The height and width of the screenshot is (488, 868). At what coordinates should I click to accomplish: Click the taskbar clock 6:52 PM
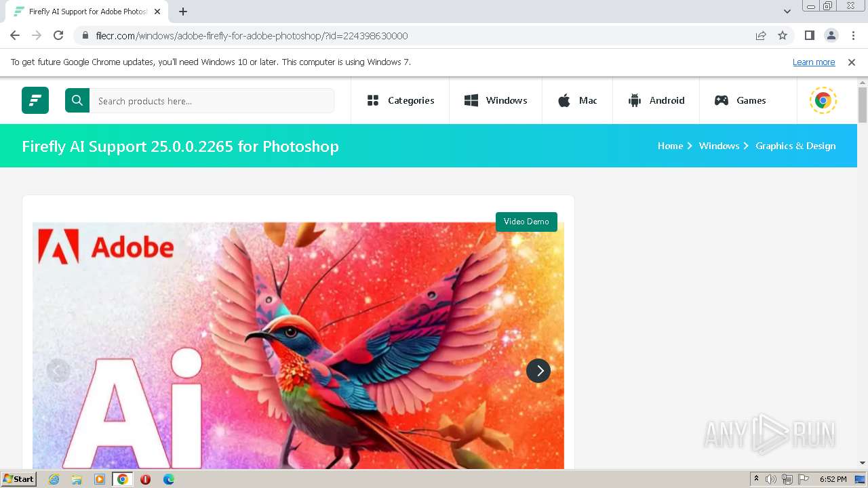coord(833,479)
